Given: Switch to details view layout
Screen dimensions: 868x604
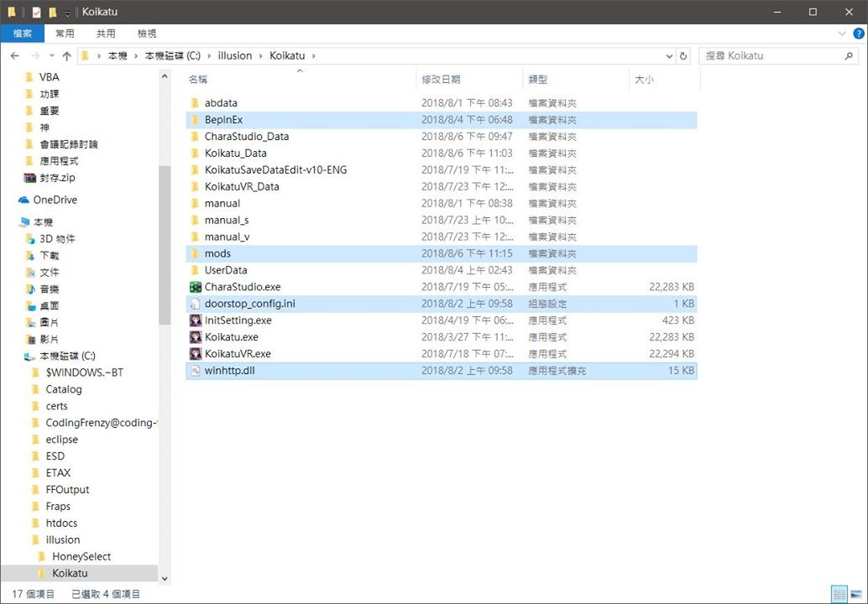Looking at the screenshot, I should [x=839, y=594].
